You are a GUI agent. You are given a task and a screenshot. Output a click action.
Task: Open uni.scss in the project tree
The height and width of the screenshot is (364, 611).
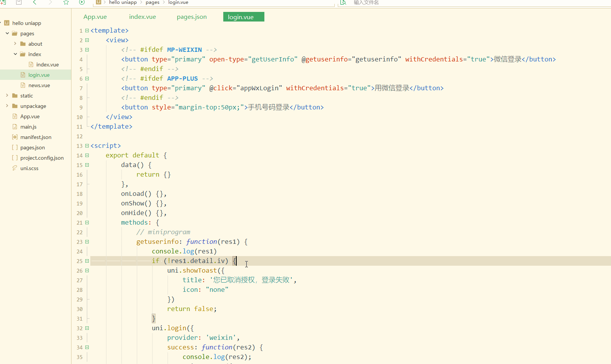point(29,168)
